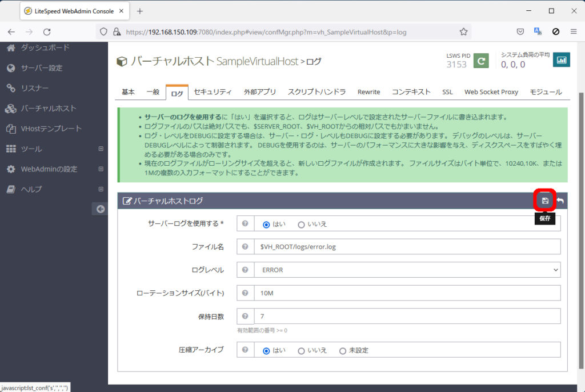Click the 保持日数 input field

tap(407, 316)
